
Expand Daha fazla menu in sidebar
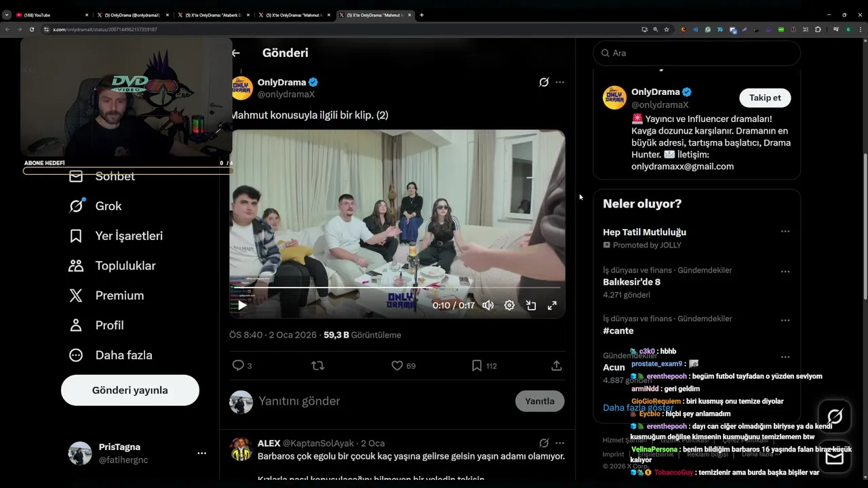point(110,355)
